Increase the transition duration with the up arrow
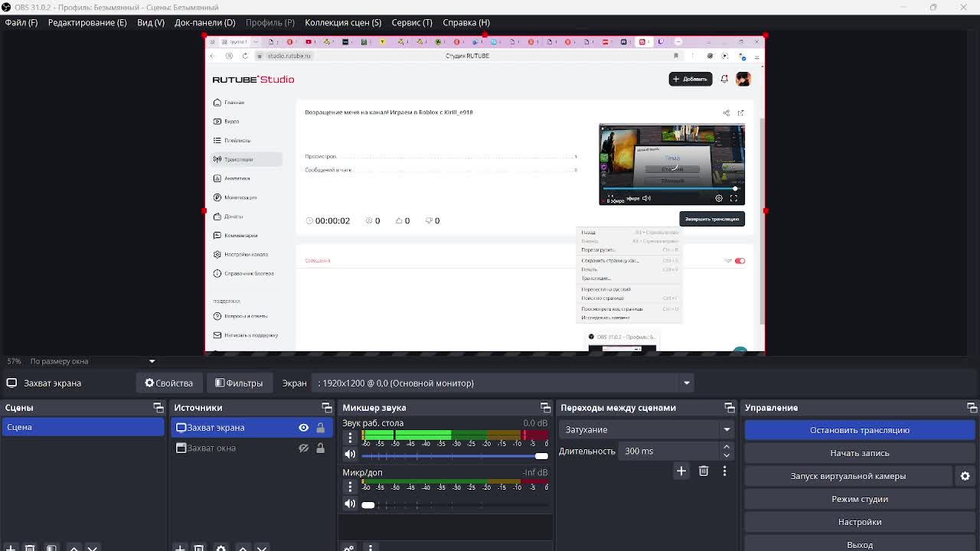Image resolution: width=980 pixels, height=551 pixels. tap(727, 447)
